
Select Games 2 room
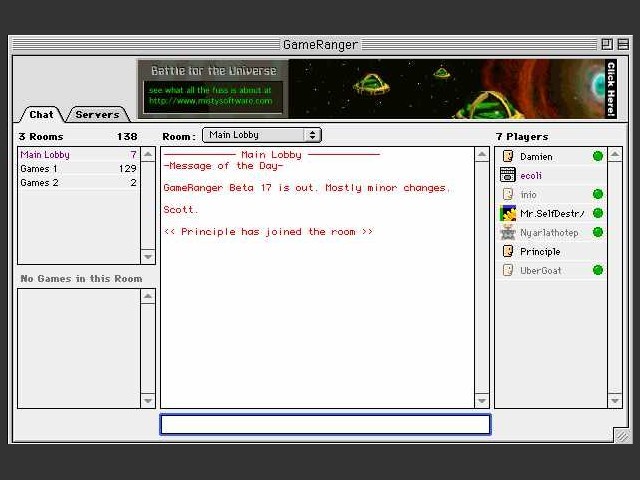pyautogui.click(x=78, y=182)
